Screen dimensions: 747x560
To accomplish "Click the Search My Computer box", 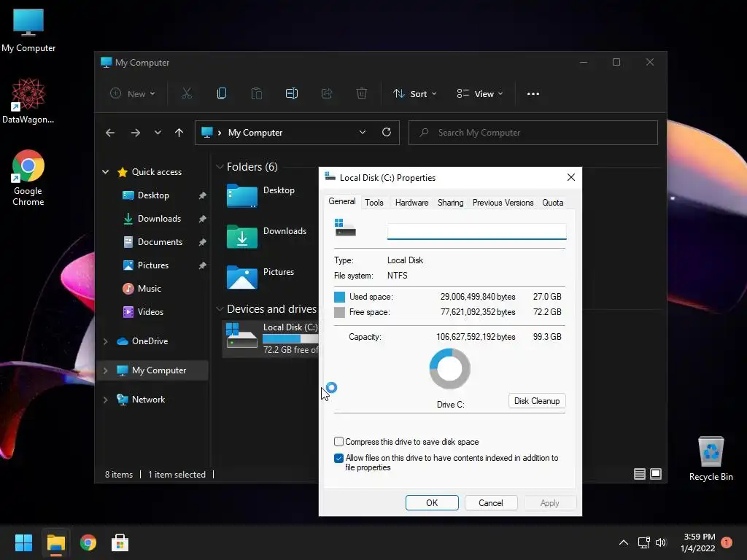I will tap(533, 133).
